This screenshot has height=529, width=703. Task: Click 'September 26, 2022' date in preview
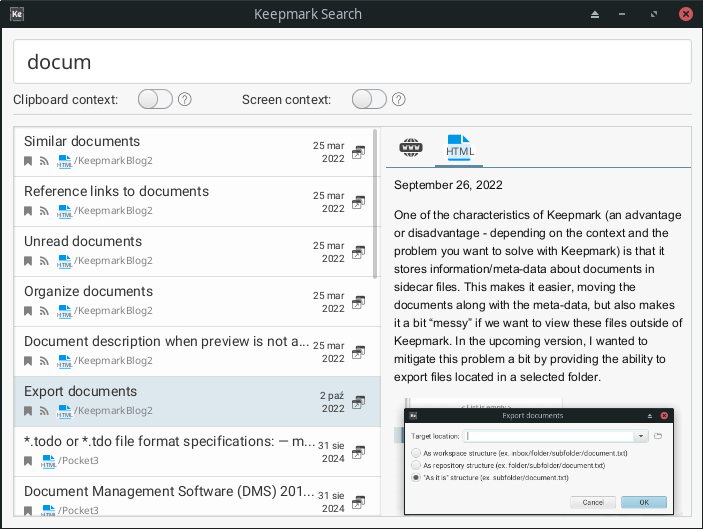pos(448,185)
